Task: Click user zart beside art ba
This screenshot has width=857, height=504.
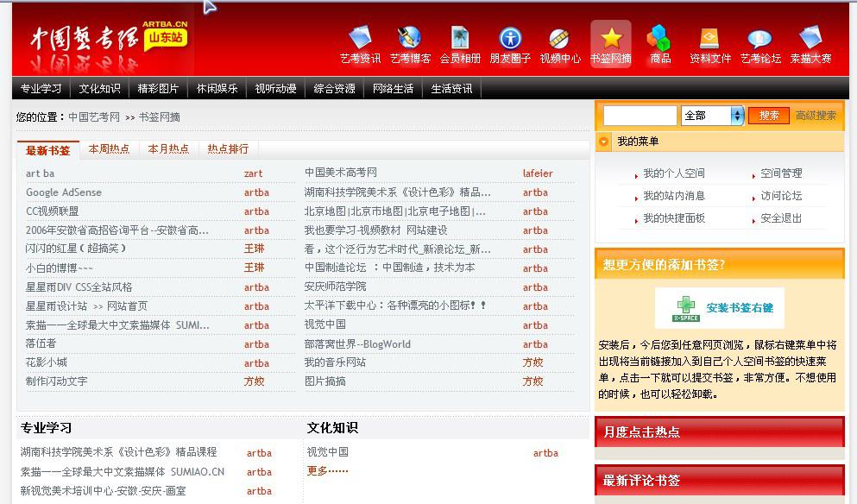Action: 253,173
